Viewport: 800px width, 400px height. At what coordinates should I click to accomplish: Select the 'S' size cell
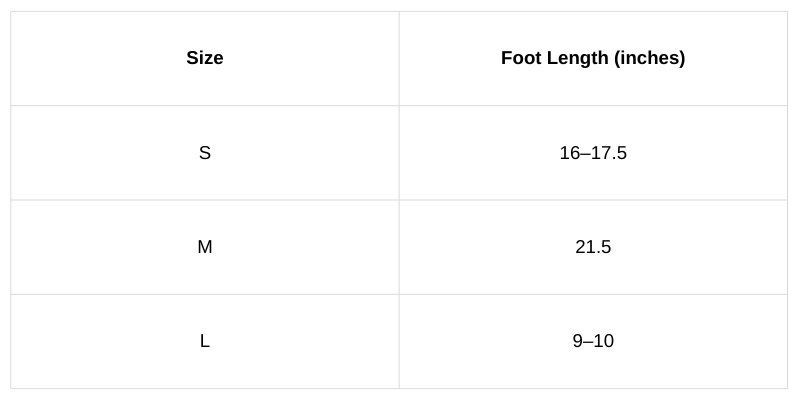204,153
